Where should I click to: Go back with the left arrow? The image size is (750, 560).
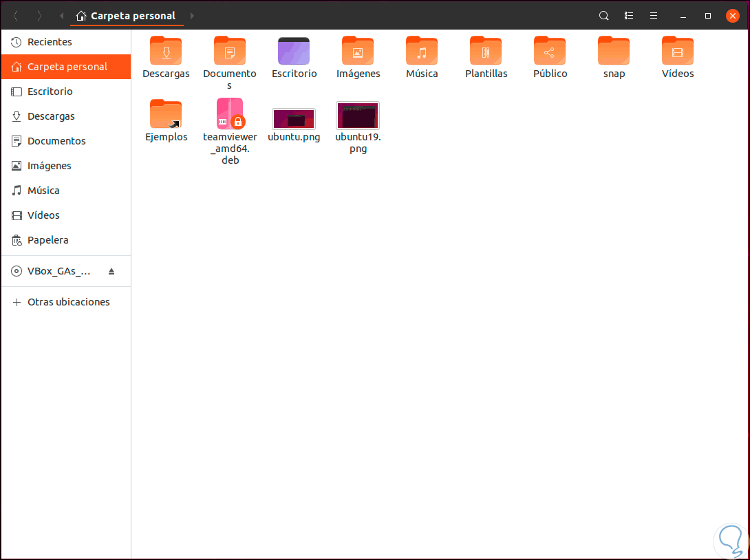16,16
